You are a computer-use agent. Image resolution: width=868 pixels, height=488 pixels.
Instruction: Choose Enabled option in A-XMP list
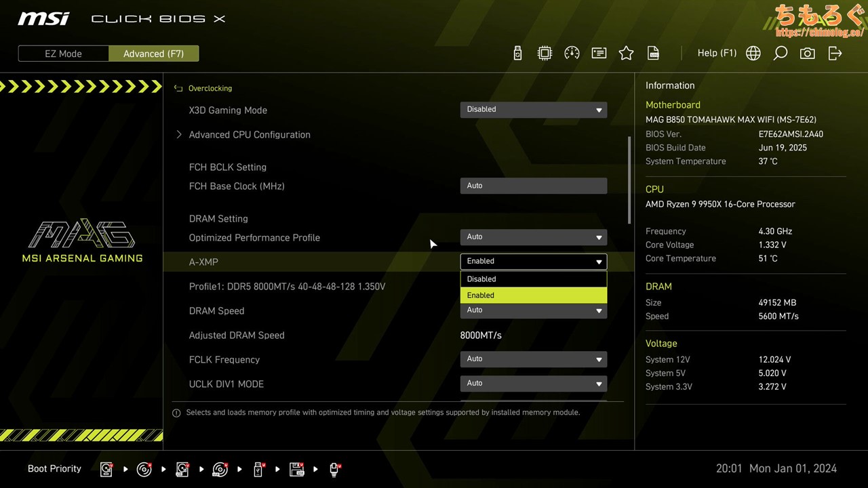tap(533, 296)
